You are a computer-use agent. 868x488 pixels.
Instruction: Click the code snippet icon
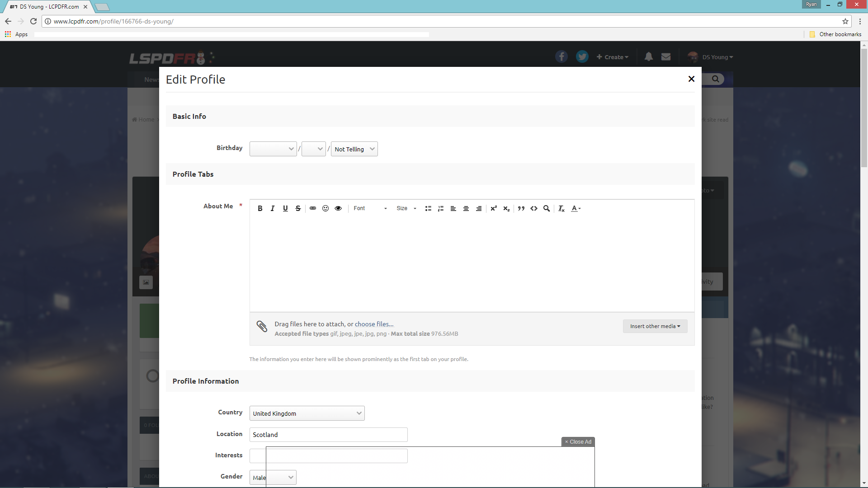click(534, 208)
